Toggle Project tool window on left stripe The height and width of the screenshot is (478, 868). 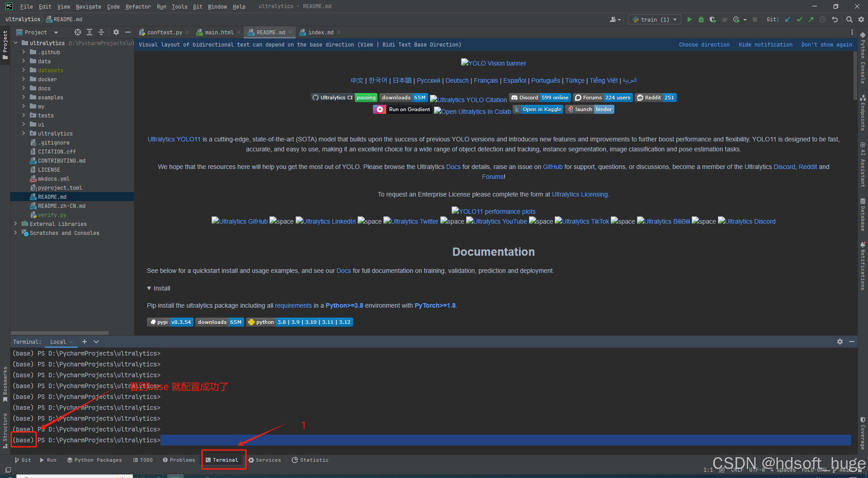(5, 45)
